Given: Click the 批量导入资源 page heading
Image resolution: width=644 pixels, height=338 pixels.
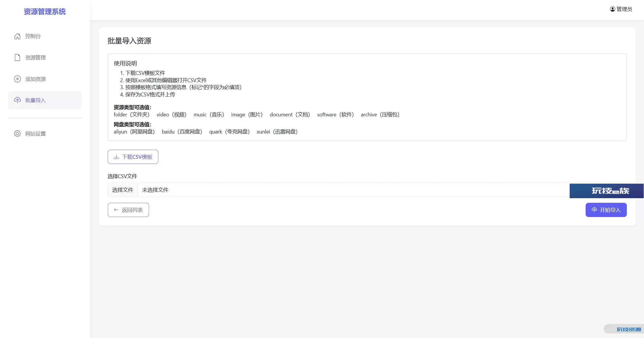Looking at the screenshot, I should 129,41.
